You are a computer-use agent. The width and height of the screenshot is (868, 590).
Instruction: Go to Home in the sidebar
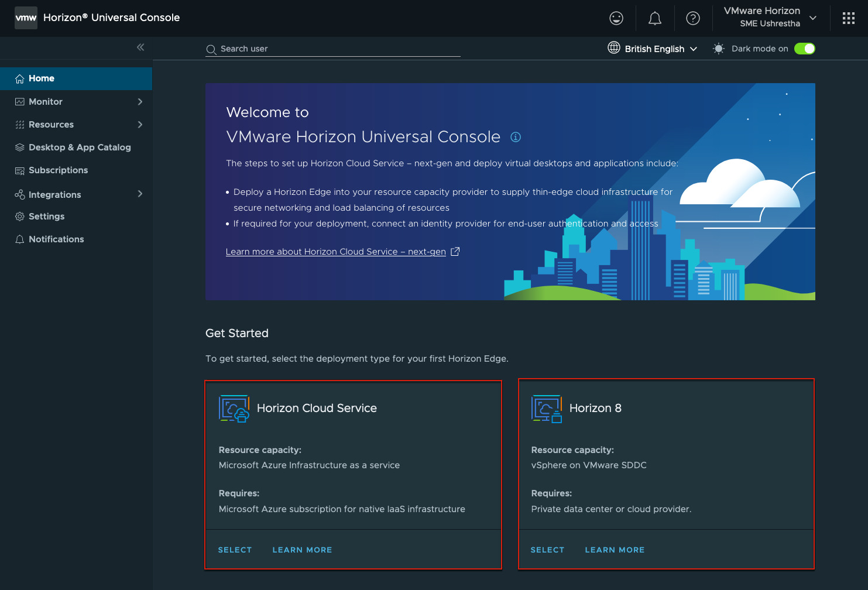click(76, 78)
